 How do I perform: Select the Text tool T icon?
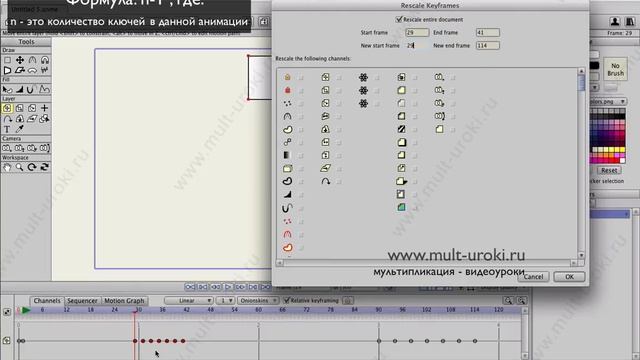pyautogui.click(x=7, y=129)
